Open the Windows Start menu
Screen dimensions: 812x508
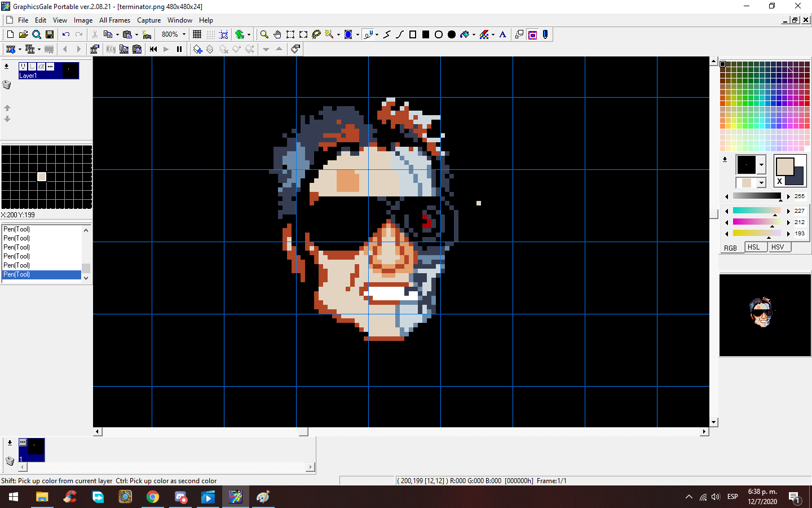(14, 497)
